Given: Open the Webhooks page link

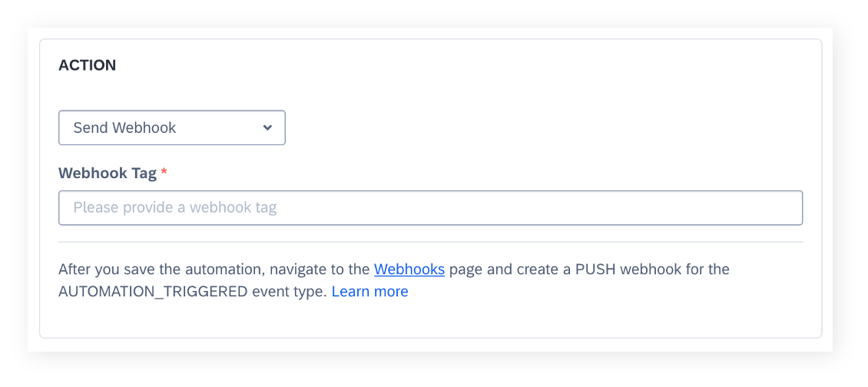Looking at the screenshot, I should coord(409,270).
